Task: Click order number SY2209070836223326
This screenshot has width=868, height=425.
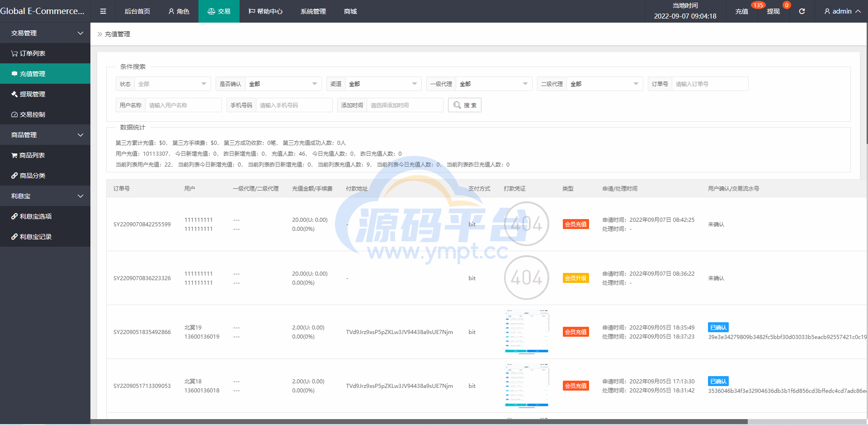Action: point(142,278)
